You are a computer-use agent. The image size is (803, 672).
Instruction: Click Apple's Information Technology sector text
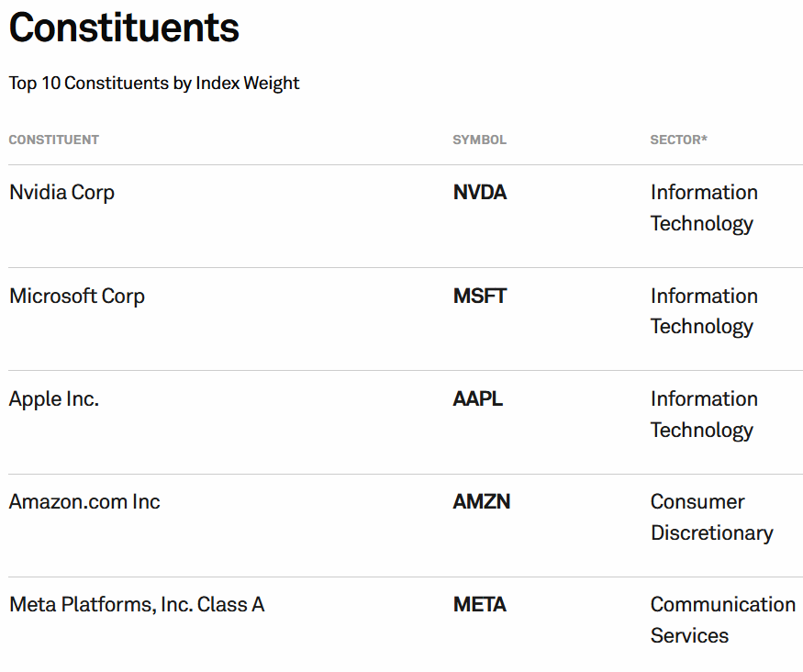pyautogui.click(x=704, y=414)
